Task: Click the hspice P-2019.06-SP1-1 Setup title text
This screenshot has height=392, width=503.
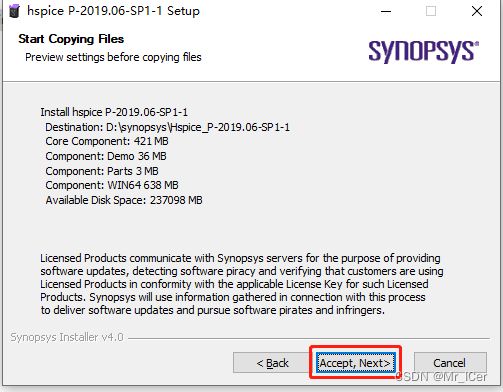Action: click(x=113, y=11)
